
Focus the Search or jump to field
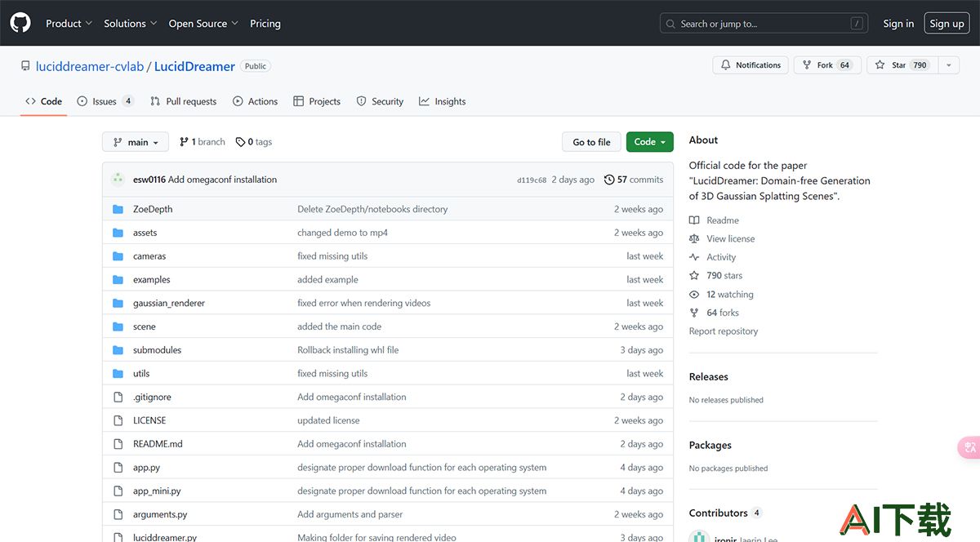tap(764, 24)
